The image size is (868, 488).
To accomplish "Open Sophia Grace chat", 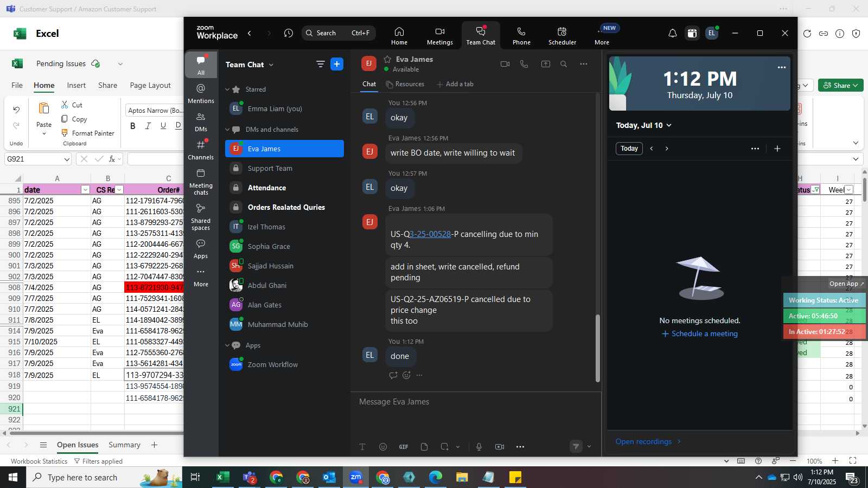I will click(284, 247).
